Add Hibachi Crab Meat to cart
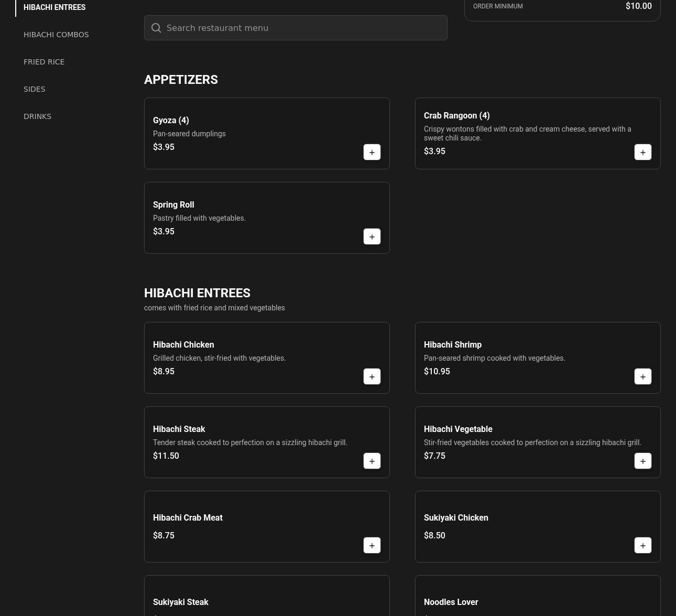This screenshot has height=616, width=676. (372, 546)
